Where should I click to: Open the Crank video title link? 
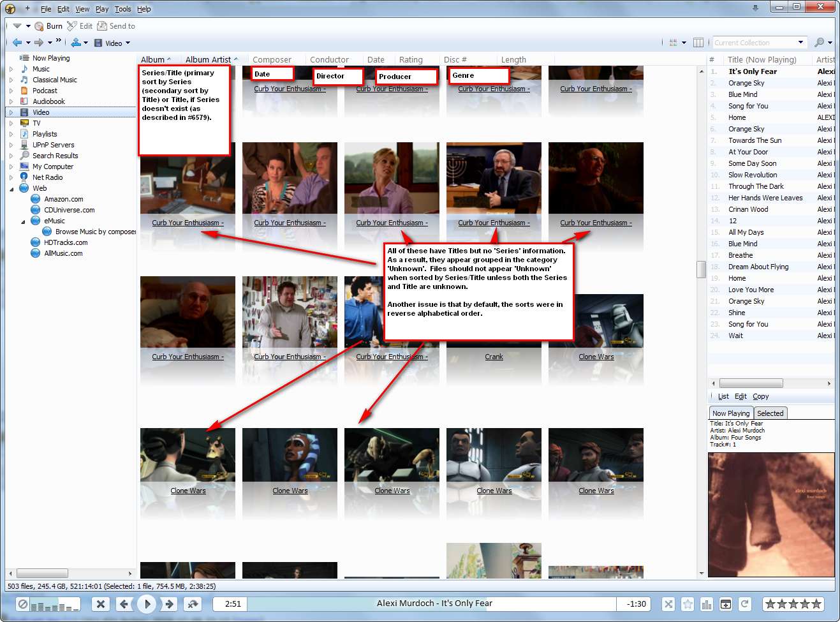coord(494,357)
